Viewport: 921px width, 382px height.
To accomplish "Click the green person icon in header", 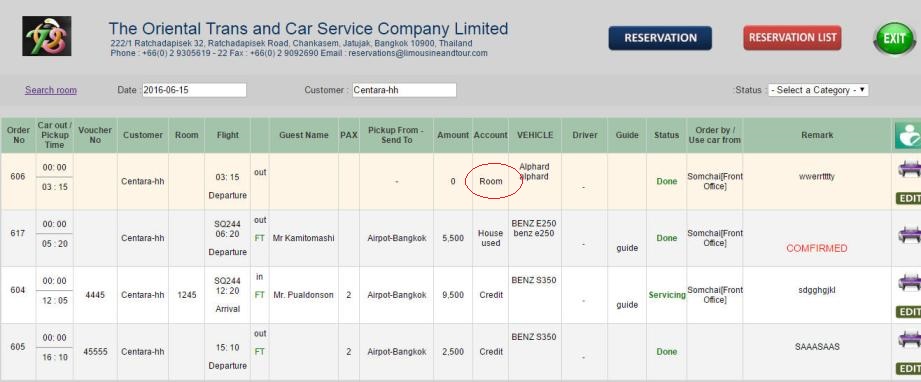I will click(907, 136).
